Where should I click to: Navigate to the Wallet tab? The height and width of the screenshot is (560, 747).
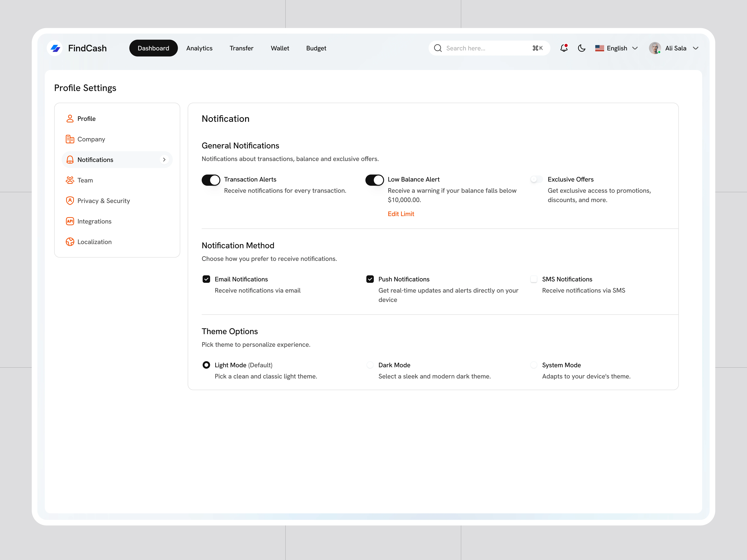tap(280, 48)
